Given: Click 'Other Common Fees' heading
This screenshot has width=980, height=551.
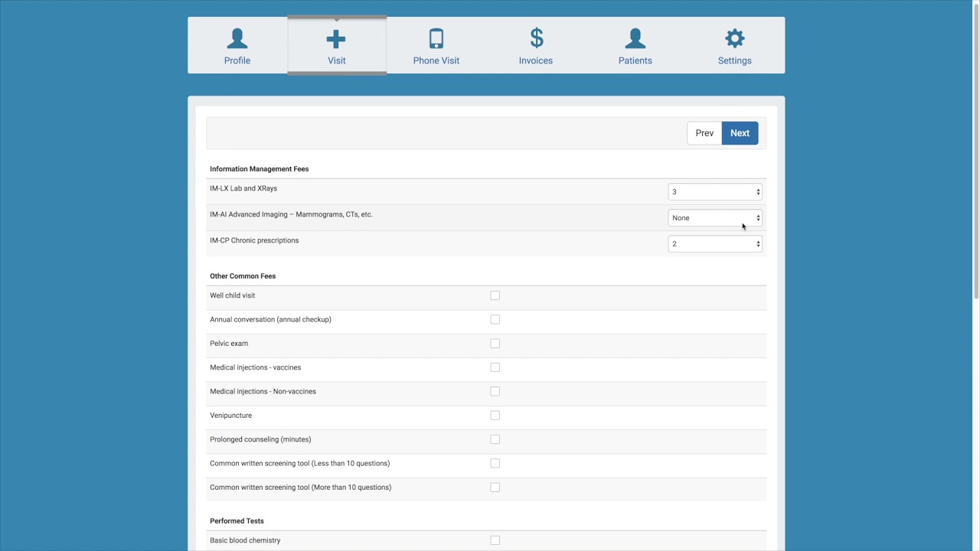Looking at the screenshot, I should click(x=243, y=276).
